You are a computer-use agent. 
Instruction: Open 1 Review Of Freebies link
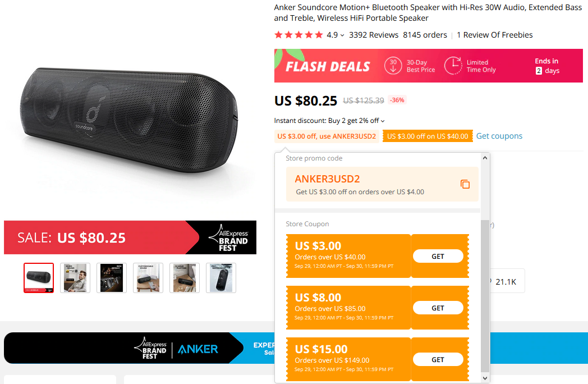(x=495, y=35)
